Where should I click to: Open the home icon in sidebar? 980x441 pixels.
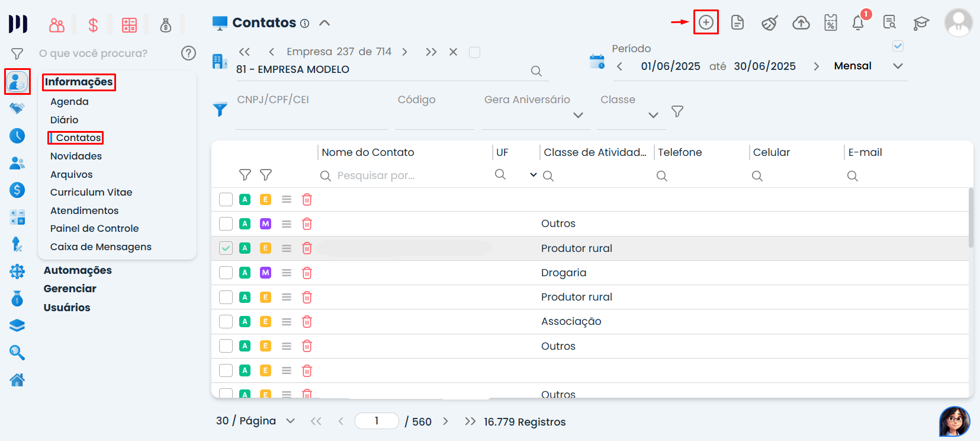[17, 380]
